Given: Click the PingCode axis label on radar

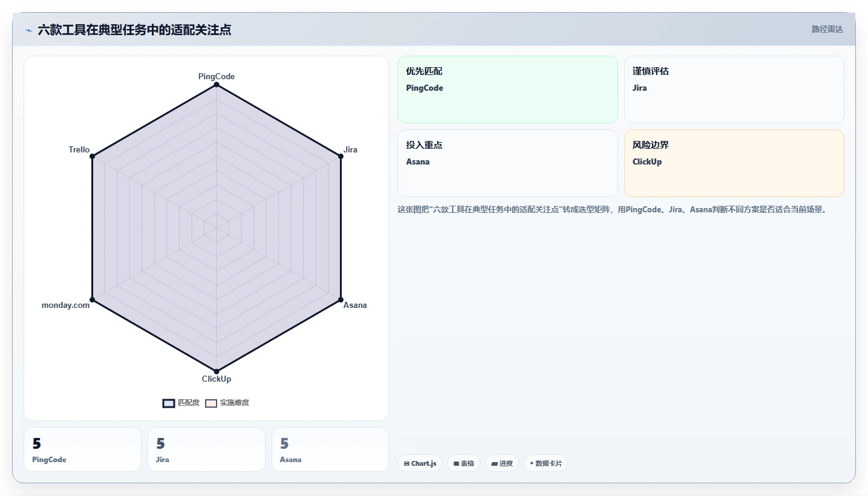Looking at the screenshot, I should point(217,76).
